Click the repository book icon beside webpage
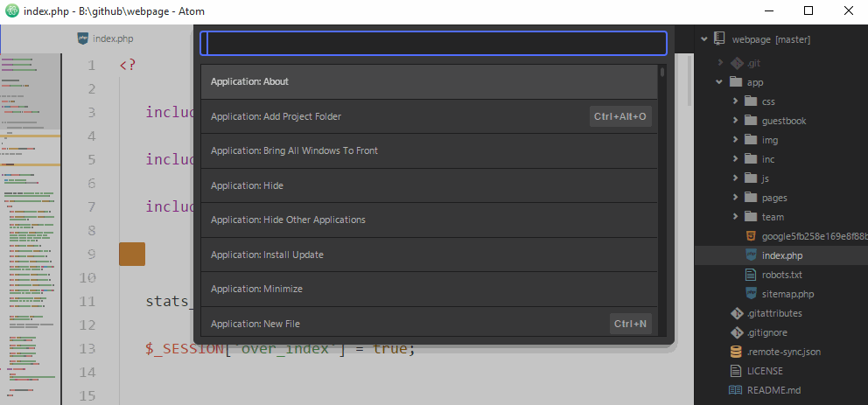This screenshot has height=405, width=868. (x=719, y=39)
